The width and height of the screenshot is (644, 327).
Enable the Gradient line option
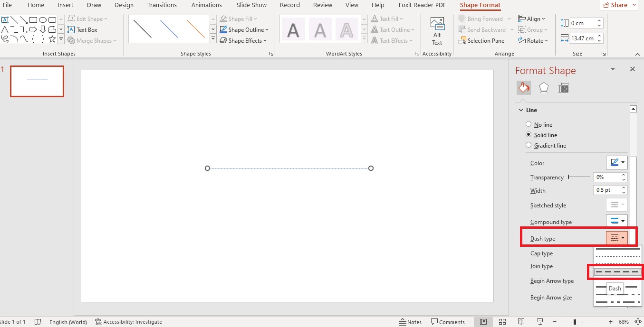[528, 145]
